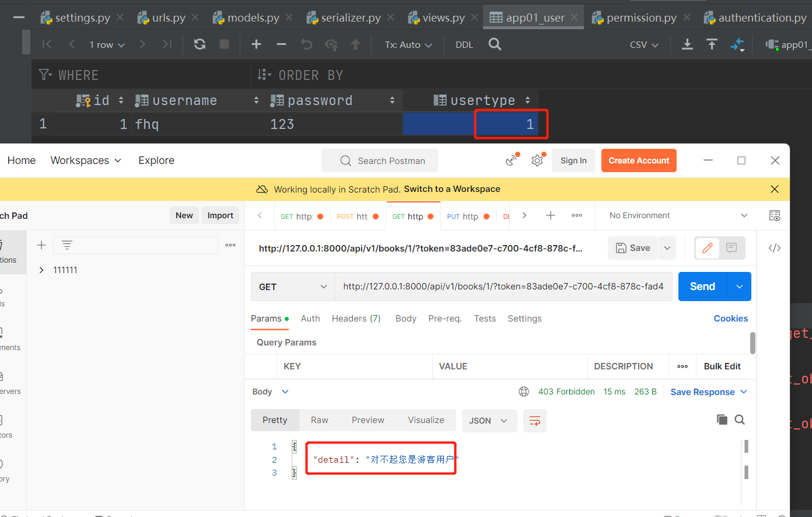Viewport: 812px width, 517px height.
Task: Open the 1 row page size dropdown
Action: (x=107, y=44)
